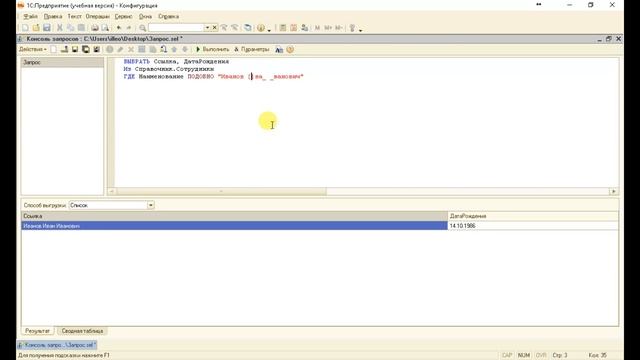Screen dimensions: 640x360
Task: Click the Undo arrow icon
Action: (x=119, y=28)
